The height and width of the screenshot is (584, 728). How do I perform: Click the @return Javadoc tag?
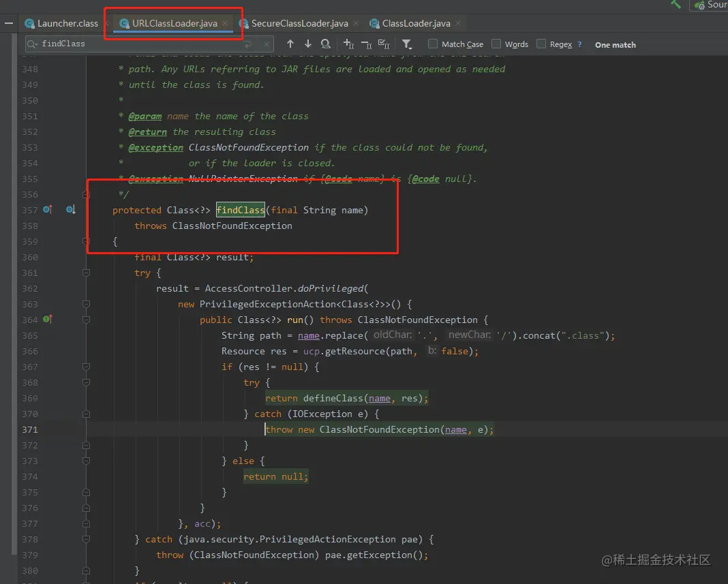148,132
